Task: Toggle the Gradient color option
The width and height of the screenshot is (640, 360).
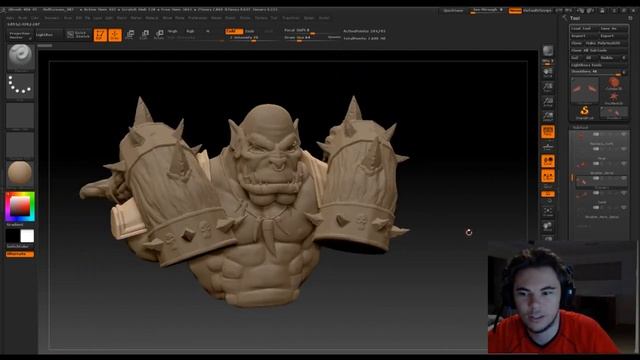Action: click(x=15, y=225)
